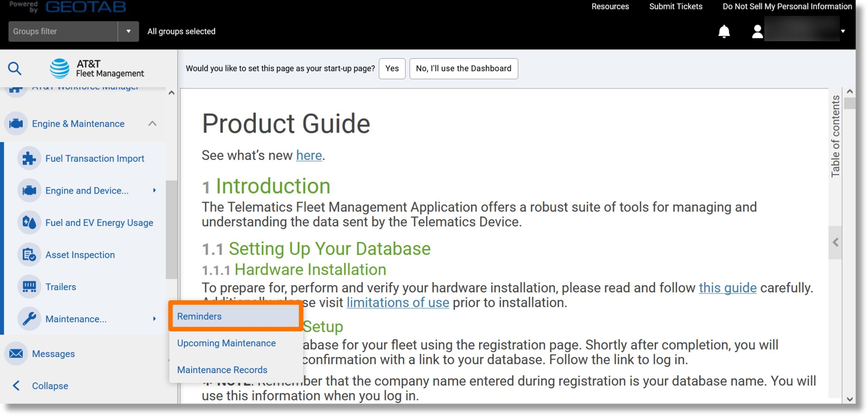Click the page scrollbar thumb
Viewport: 868px width, 416px height.
pos(850,103)
